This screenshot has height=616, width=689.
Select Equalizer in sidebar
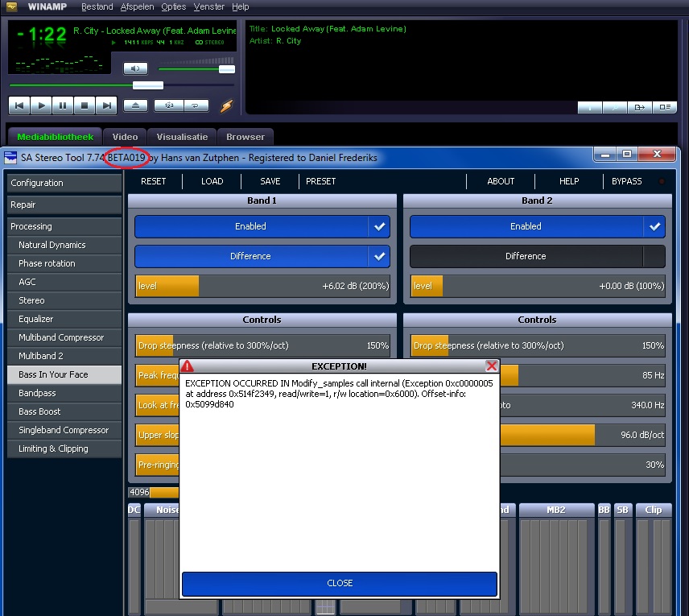click(x=64, y=319)
